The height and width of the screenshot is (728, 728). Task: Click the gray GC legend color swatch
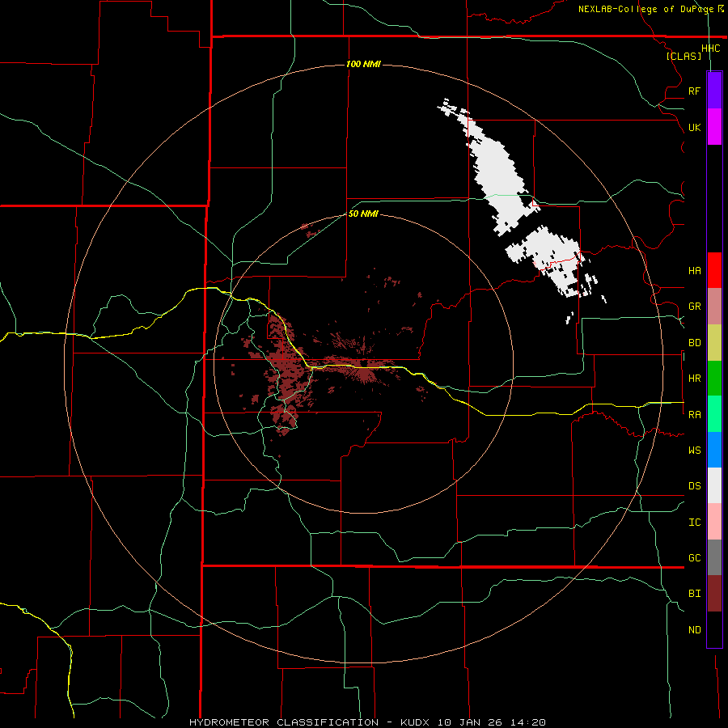point(714,557)
